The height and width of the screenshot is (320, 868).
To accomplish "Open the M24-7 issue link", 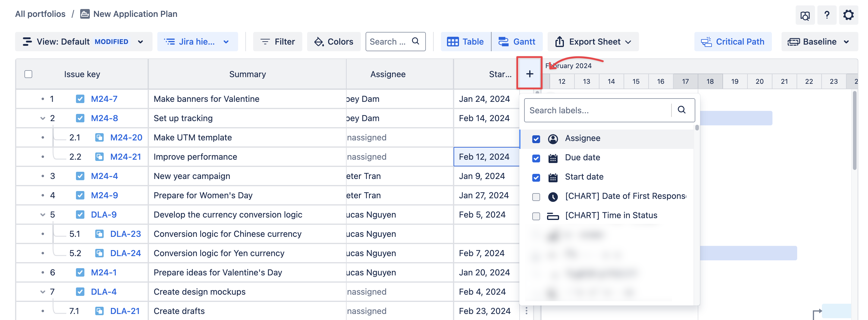I will pyautogui.click(x=104, y=99).
